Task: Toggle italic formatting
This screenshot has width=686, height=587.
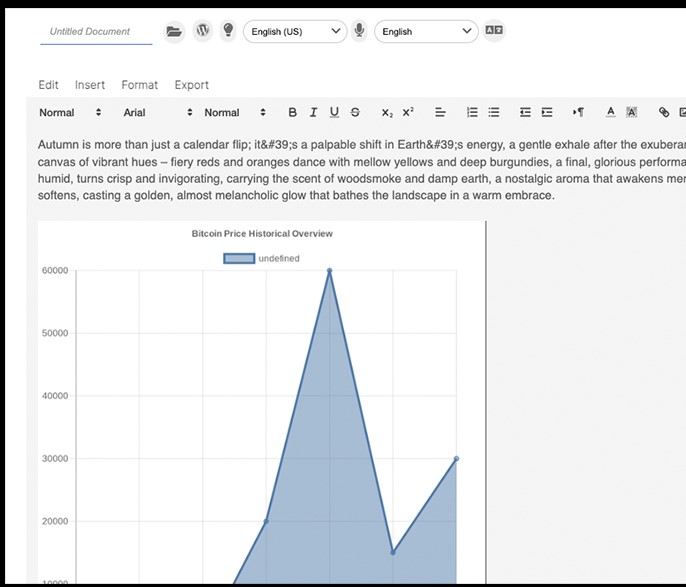Action: click(x=313, y=112)
